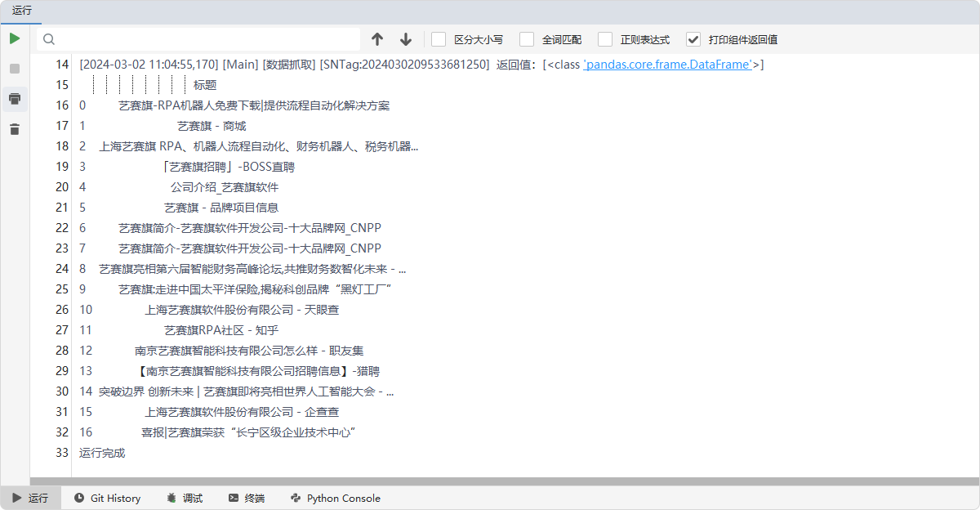Switch to the 运行 bottom tab
The width and height of the screenshot is (980, 510).
[x=31, y=498]
